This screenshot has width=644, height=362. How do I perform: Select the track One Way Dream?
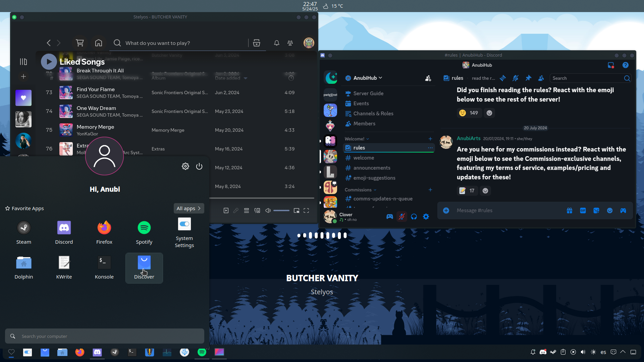click(x=96, y=108)
